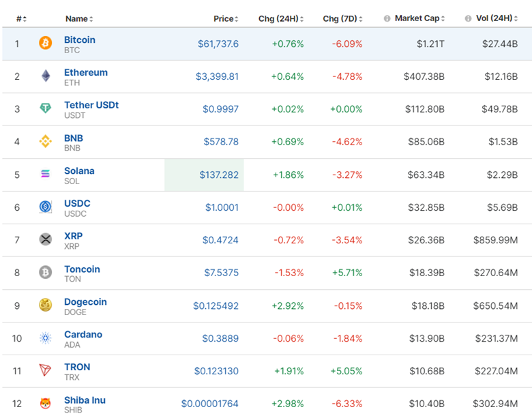This screenshot has width=532, height=418.
Task: Sort table by the # rank column
Action: [x=21, y=18]
